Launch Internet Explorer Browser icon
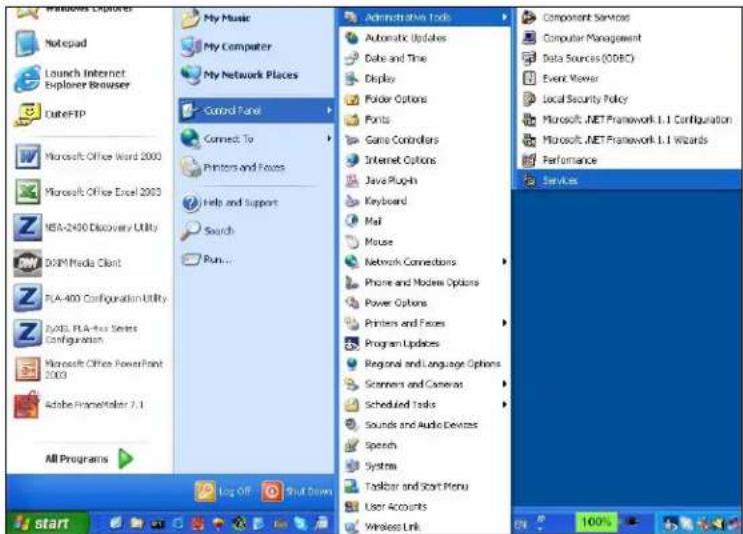The image size is (743, 534). click(x=27, y=79)
